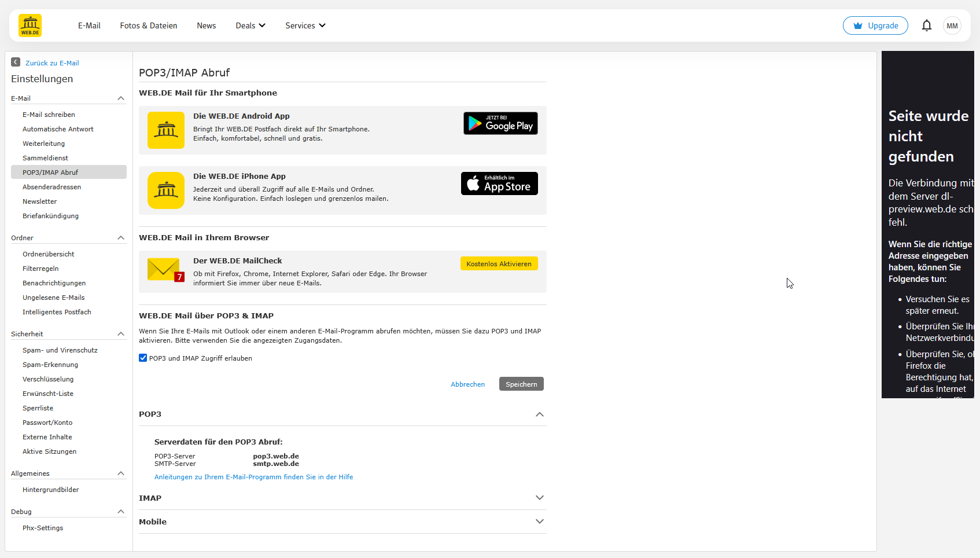Click the App Store download badge
This screenshot has height=558, width=980.
click(499, 183)
